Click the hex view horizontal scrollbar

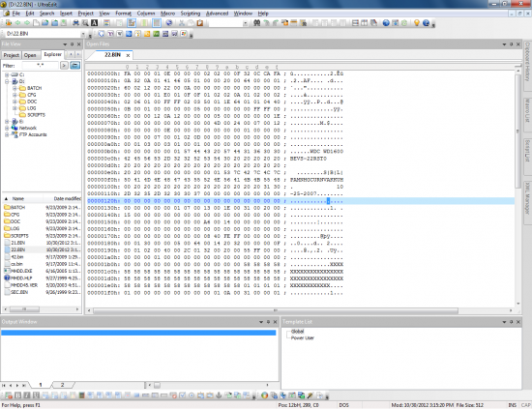click(276, 310)
